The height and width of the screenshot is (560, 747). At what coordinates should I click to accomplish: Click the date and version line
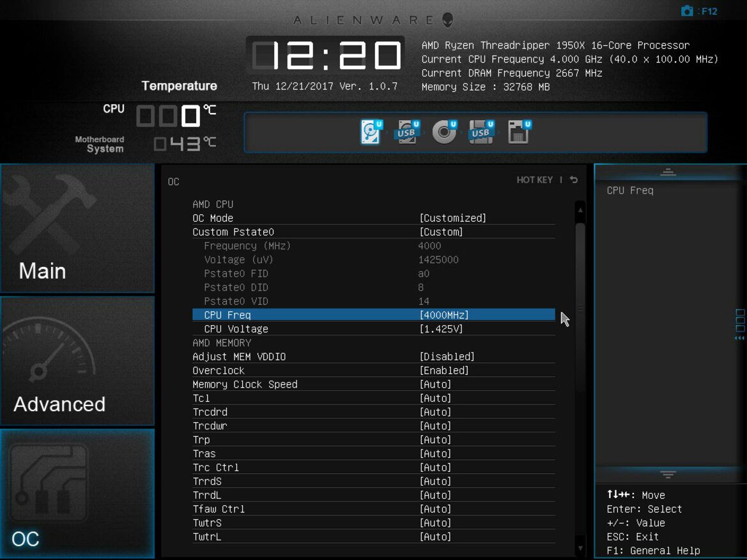325,86
